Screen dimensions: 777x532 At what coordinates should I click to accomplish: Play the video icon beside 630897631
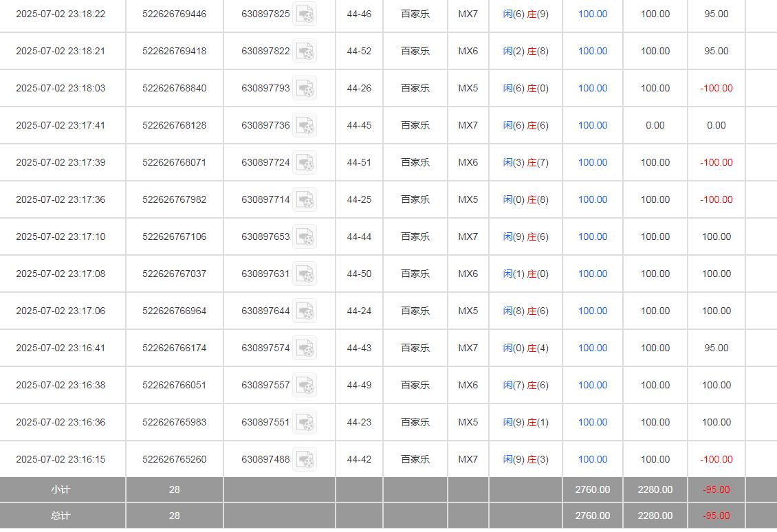305,274
